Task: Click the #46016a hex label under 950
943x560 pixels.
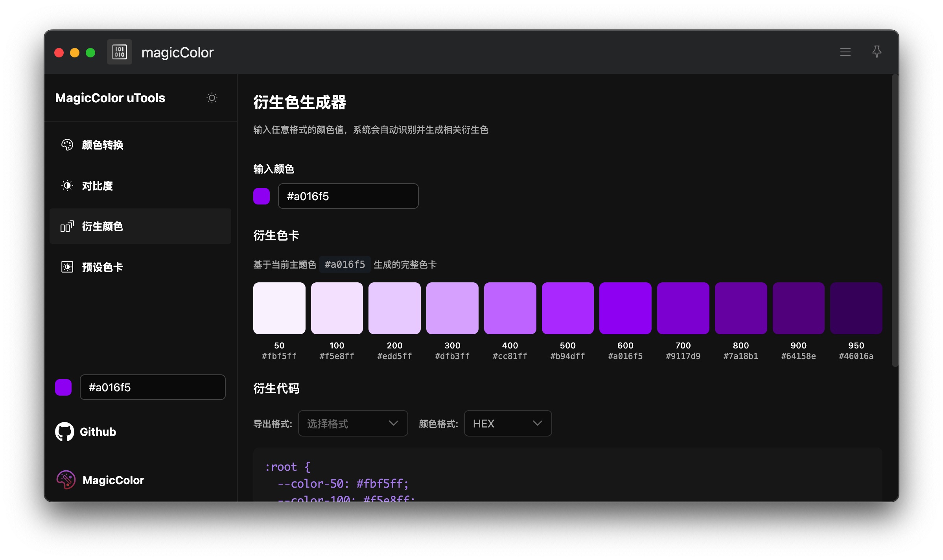Action: point(856,356)
